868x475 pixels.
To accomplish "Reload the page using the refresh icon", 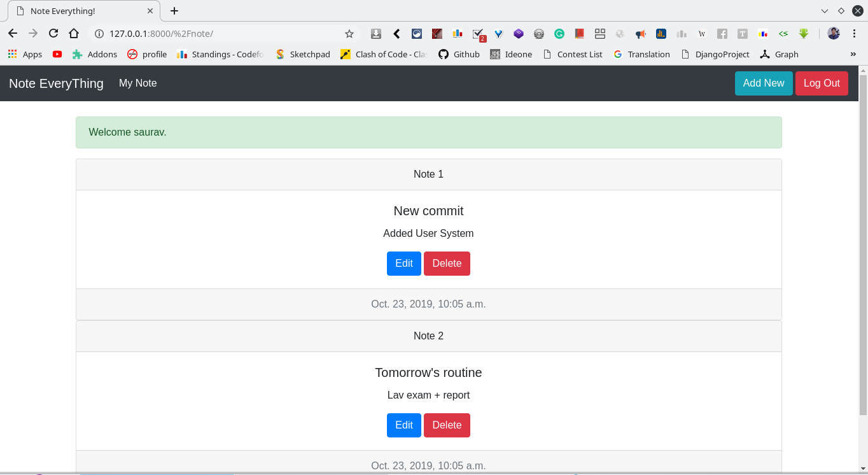I will point(53,34).
